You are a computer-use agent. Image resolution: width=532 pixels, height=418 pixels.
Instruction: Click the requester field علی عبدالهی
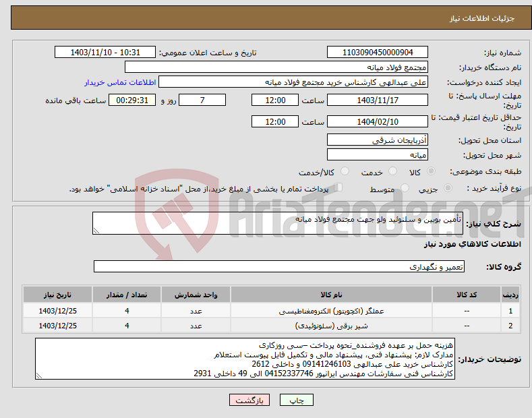click(x=293, y=82)
